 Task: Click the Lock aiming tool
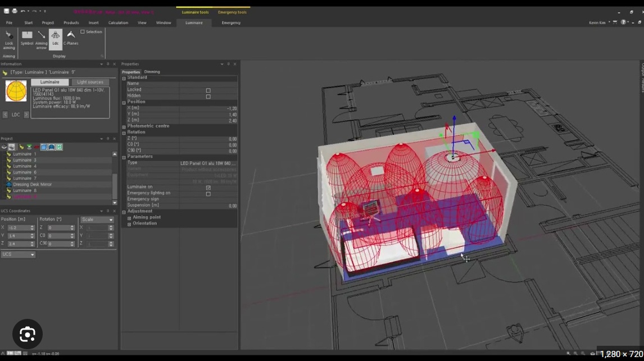(x=8, y=40)
